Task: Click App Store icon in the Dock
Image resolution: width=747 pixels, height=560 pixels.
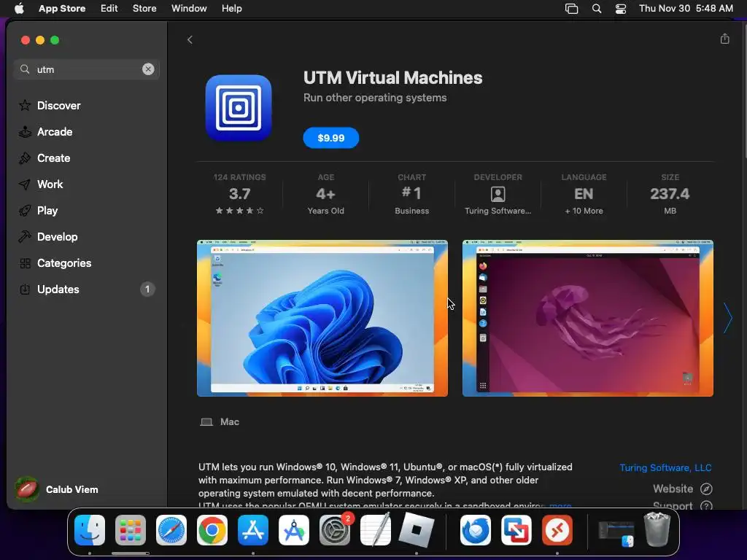Action: (253, 530)
